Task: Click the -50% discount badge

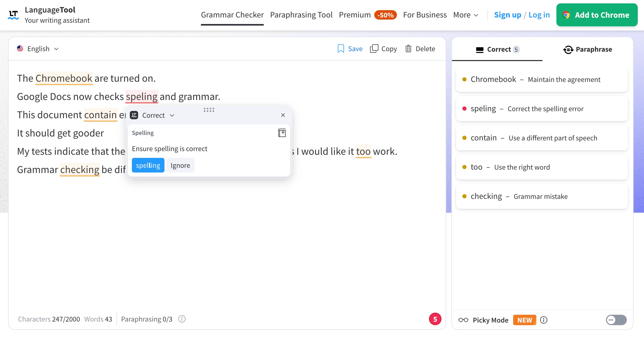Action: coord(385,15)
